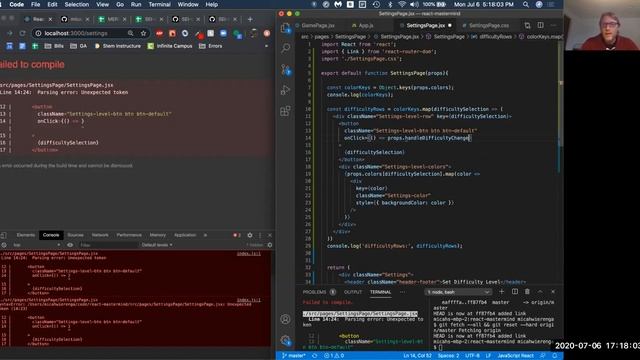Image resolution: width=640 pixels, height=360 pixels.
Task: Open the DevTools Elements tab
Action: (x=26, y=235)
